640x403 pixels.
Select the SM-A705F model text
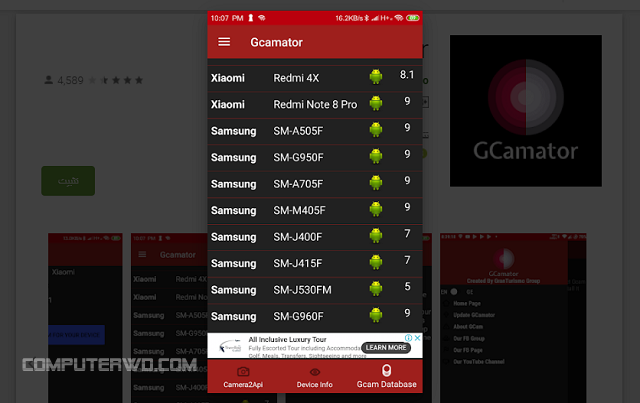point(298,184)
